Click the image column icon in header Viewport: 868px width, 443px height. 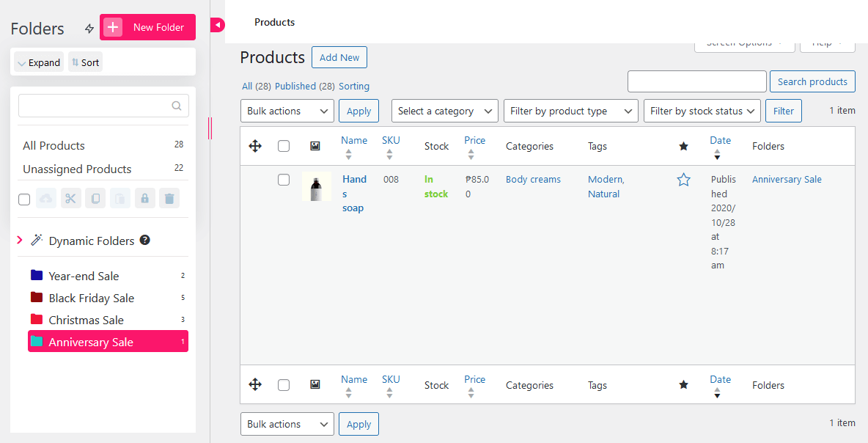click(315, 146)
